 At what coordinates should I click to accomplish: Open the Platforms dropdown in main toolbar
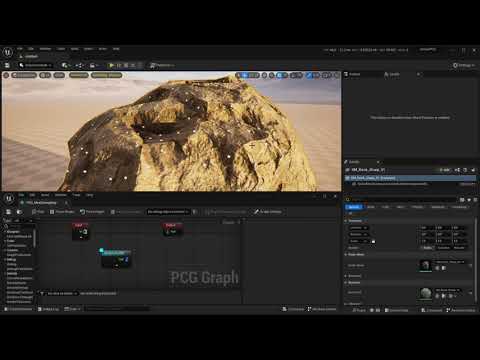click(x=162, y=65)
